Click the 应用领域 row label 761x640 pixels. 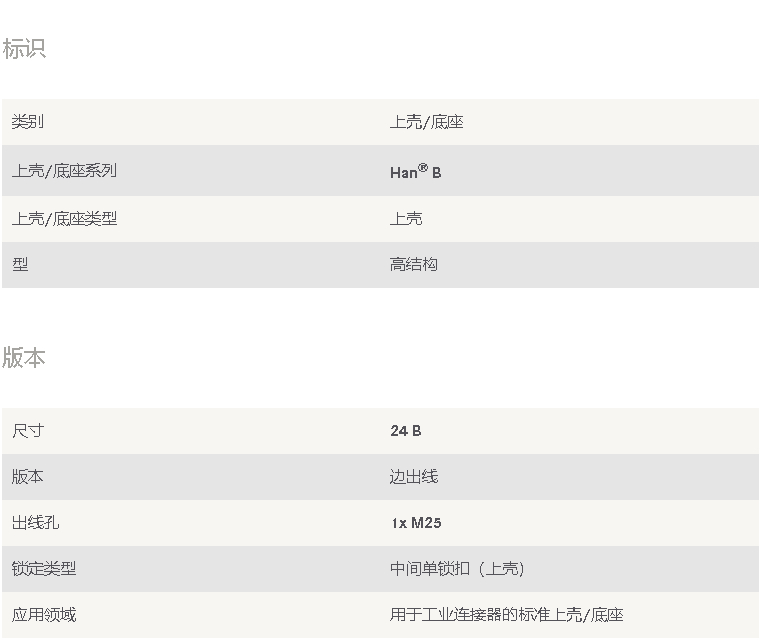(x=44, y=615)
